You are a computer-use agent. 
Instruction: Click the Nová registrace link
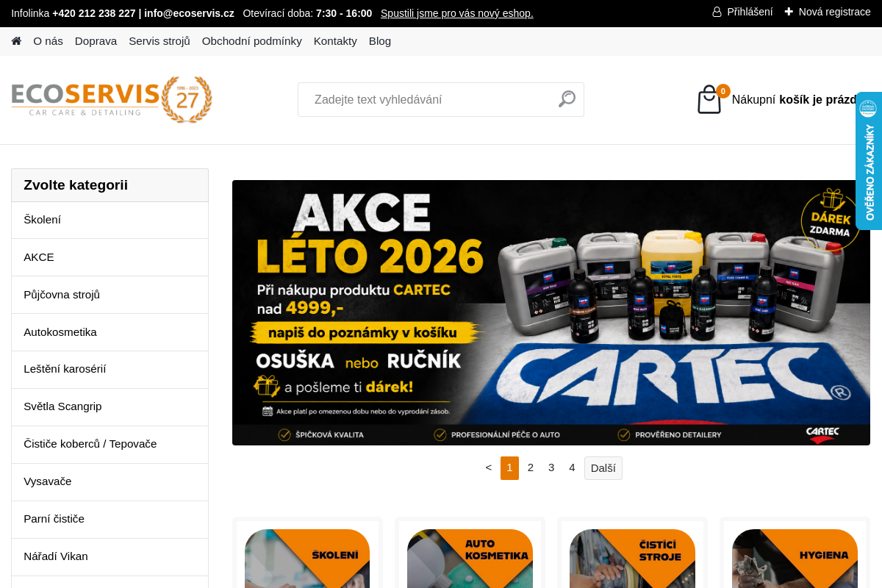(x=835, y=12)
